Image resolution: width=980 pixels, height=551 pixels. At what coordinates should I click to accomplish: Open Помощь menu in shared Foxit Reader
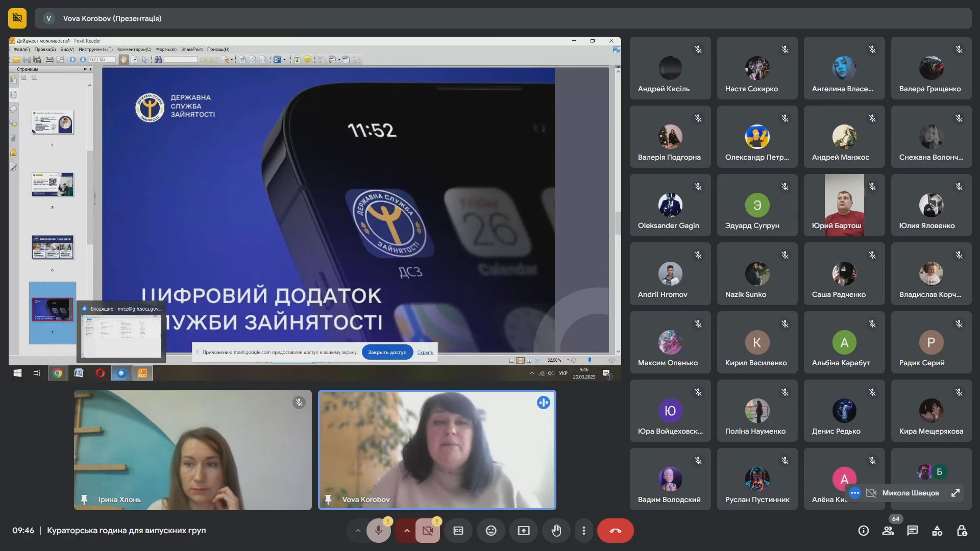tap(218, 49)
